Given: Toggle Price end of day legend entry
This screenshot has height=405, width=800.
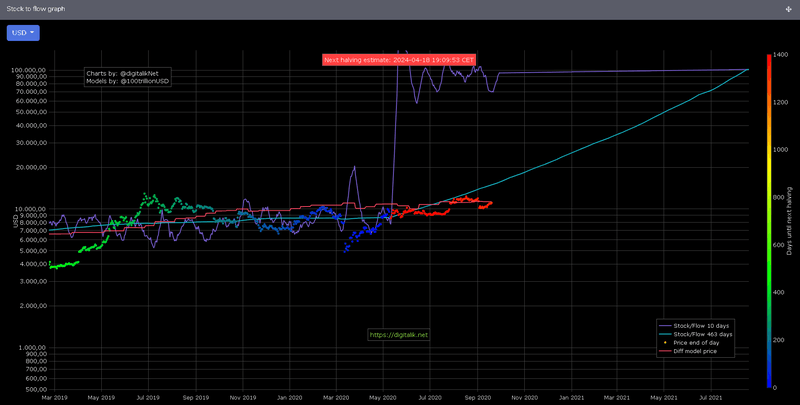Looking at the screenshot, I should pos(695,343).
